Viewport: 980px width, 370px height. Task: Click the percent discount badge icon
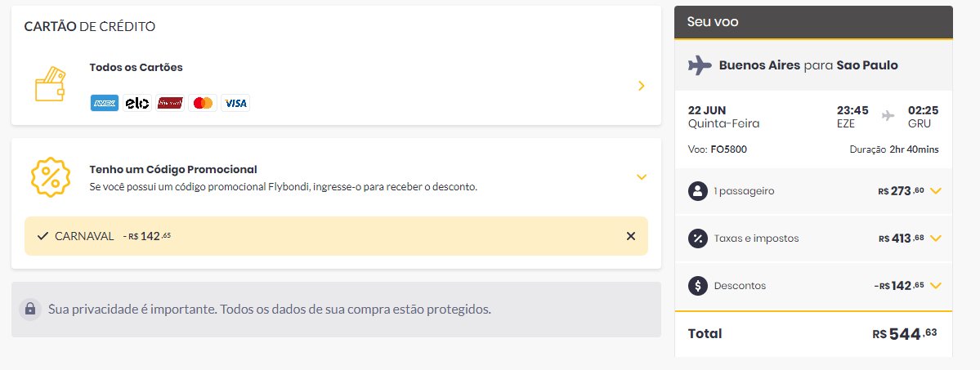(x=51, y=177)
